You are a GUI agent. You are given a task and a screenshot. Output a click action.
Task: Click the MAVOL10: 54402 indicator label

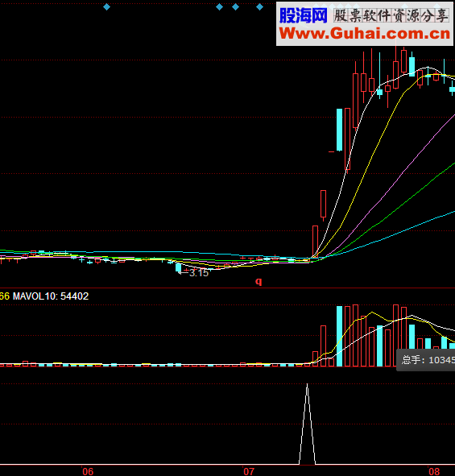[51, 296]
